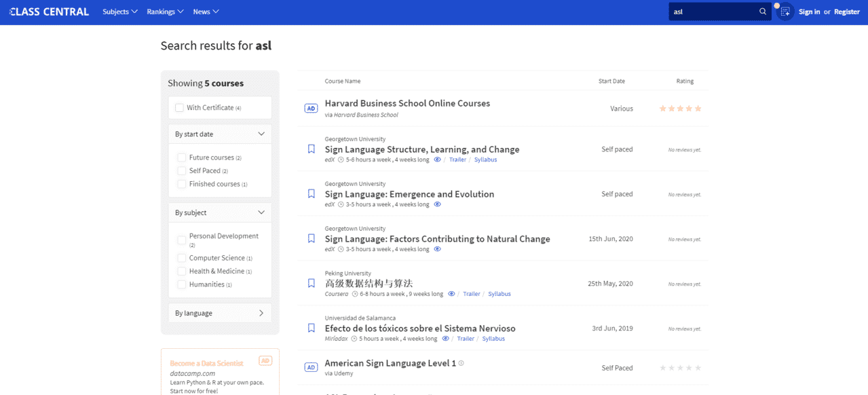Screen dimensions: 868x395
Task: Collapse the By subject filter section
Action: coord(220,212)
